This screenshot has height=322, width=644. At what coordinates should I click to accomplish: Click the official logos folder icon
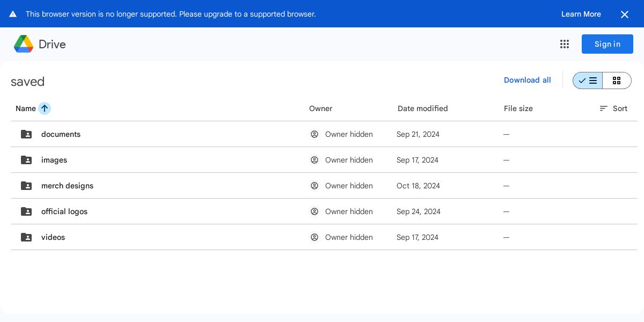(x=26, y=211)
